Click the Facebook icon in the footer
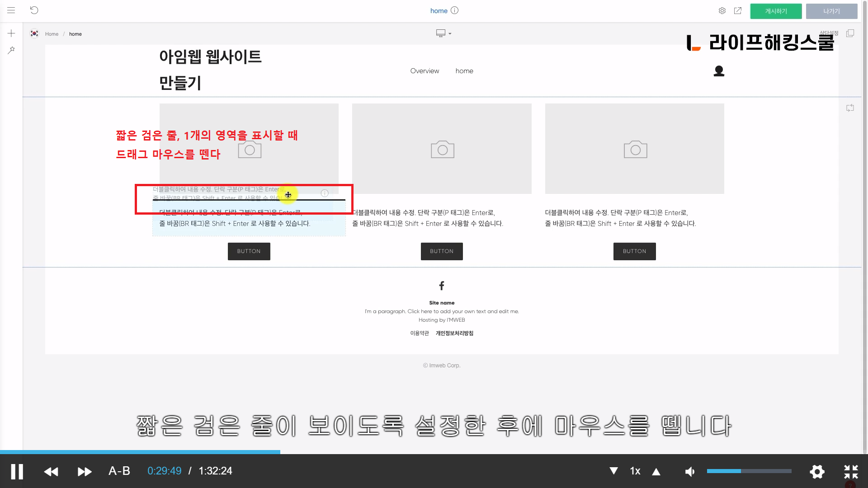The width and height of the screenshot is (868, 488). tap(442, 286)
